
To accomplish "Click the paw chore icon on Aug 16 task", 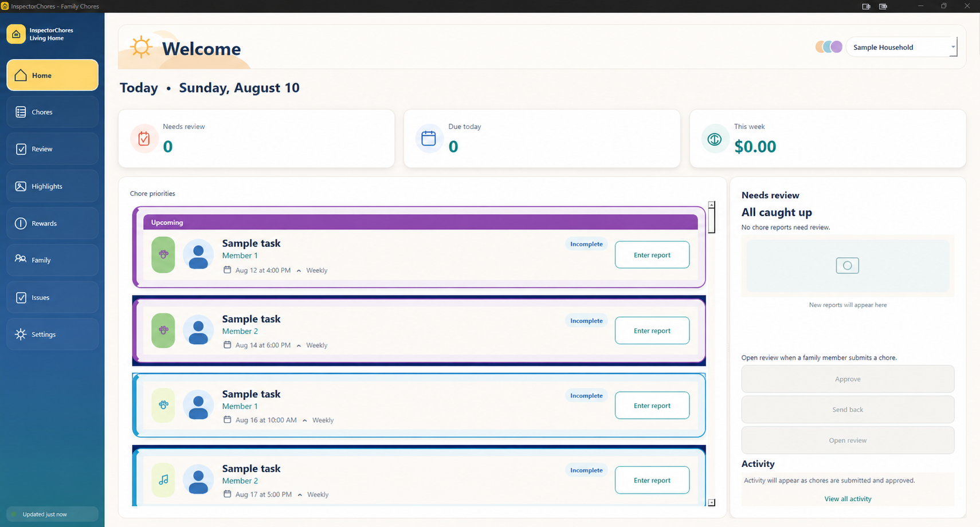I will pyautogui.click(x=163, y=405).
